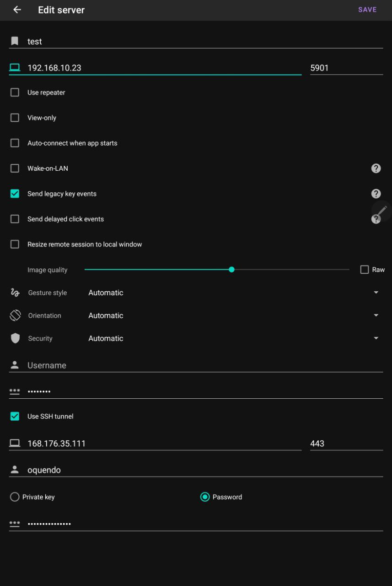Click the security shield icon
Screen dimensions: 392x586
pyautogui.click(x=15, y=338)
